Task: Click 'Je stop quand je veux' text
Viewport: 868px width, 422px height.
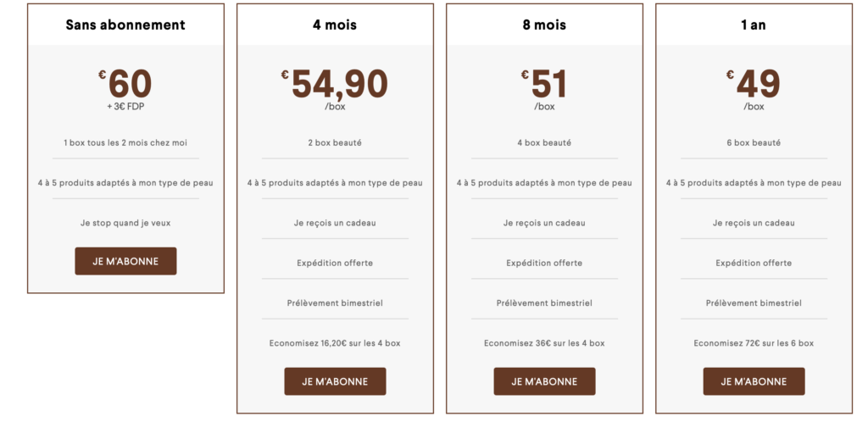Action: click(x=125, y=223)
